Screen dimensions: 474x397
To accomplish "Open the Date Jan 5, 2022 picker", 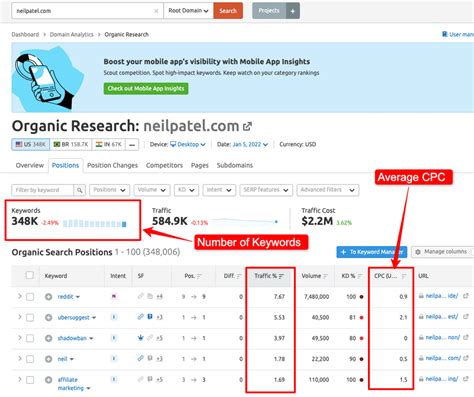I will pyautogui.click(x=250, y=144).
